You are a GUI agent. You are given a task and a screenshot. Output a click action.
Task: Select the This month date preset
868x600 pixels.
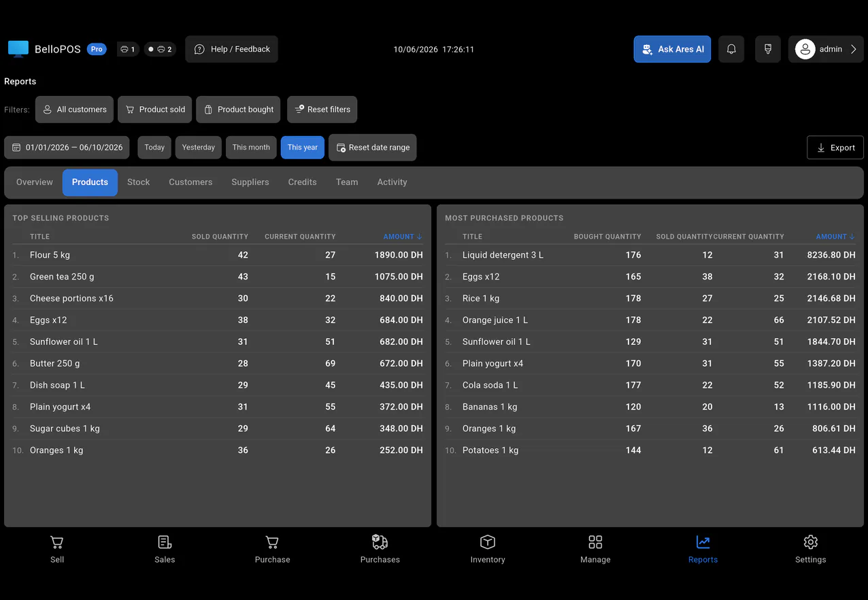251,148
